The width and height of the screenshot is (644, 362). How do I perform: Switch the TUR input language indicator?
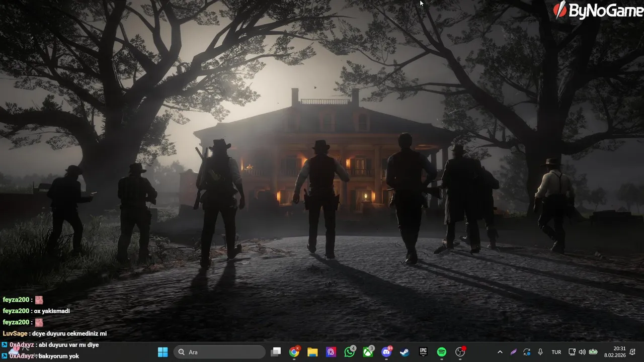pyautogui.click(x=556, y=352)
